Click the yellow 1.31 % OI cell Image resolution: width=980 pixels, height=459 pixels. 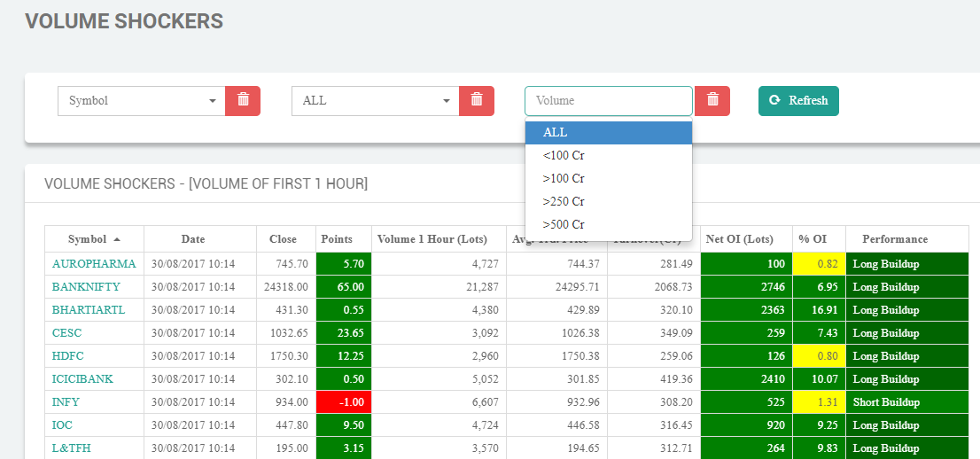click(x=820, y=402)
